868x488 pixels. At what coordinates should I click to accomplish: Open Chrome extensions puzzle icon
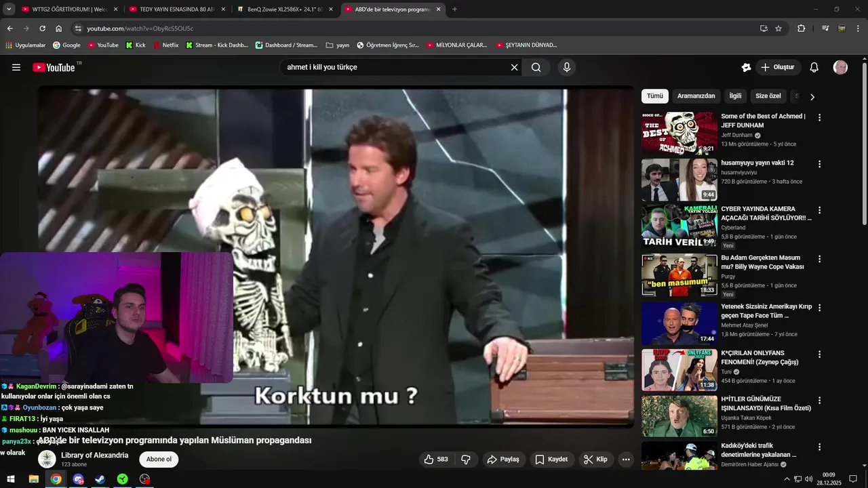pyautogui.click(x=801, y=28)
